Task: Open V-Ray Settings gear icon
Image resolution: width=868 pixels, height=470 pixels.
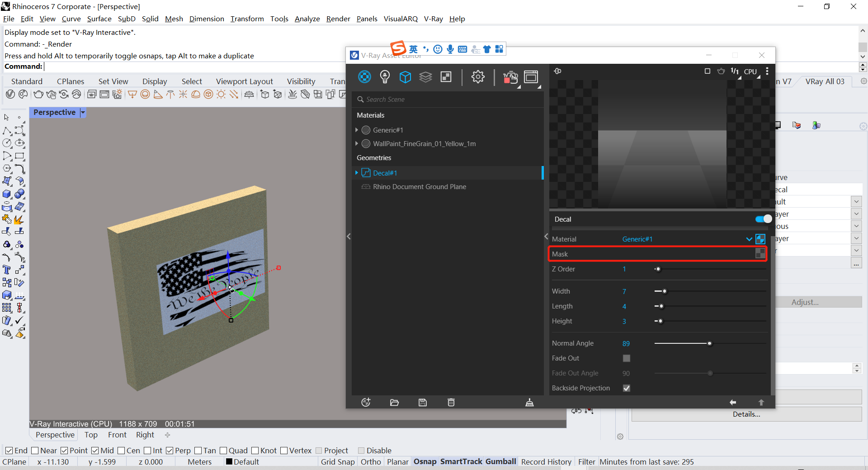Action: point(478,77)
